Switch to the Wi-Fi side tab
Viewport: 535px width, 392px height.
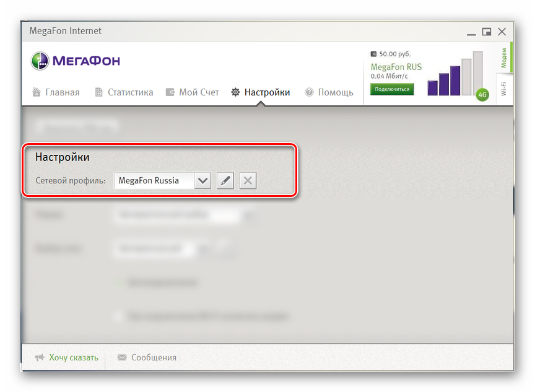click(504, 89)
